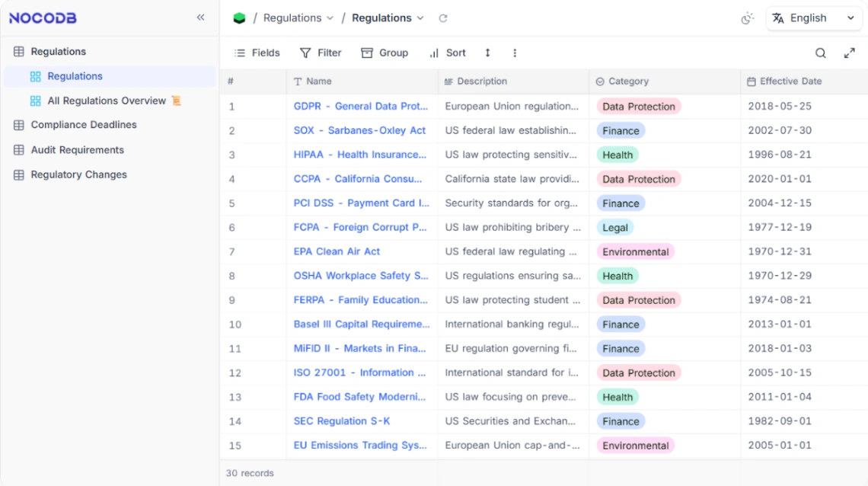Click the row height adjustment icon
The height and width of the screenshot is (486, 868).
point(487,53)
